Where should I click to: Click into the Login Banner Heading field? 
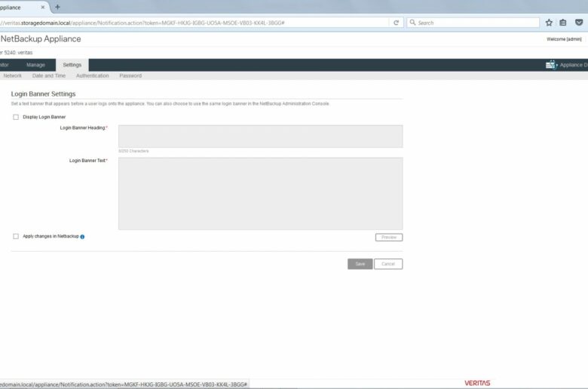(x=261, y=136)
